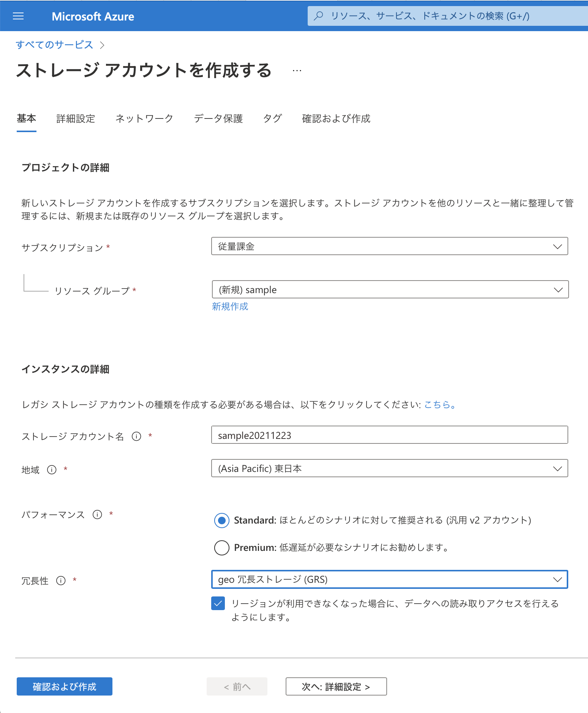Click the search magnifier icon
This screenshot has width=588, height=713.
318,16
